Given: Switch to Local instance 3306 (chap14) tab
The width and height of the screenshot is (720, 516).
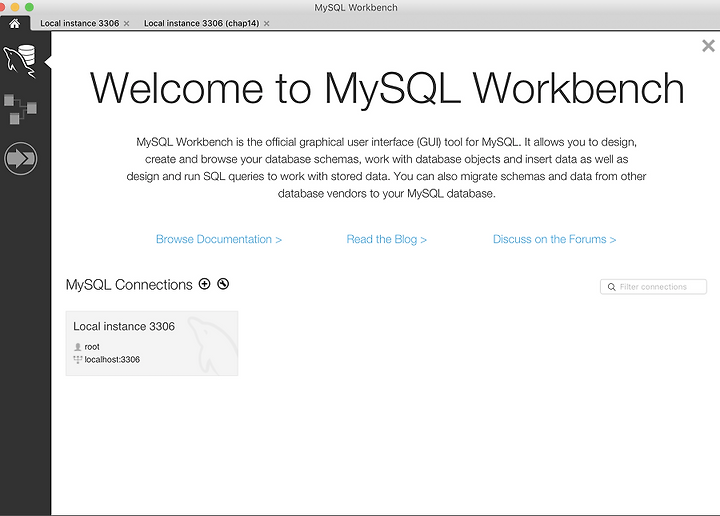Looking at the screenshot, I should [202, 23].
